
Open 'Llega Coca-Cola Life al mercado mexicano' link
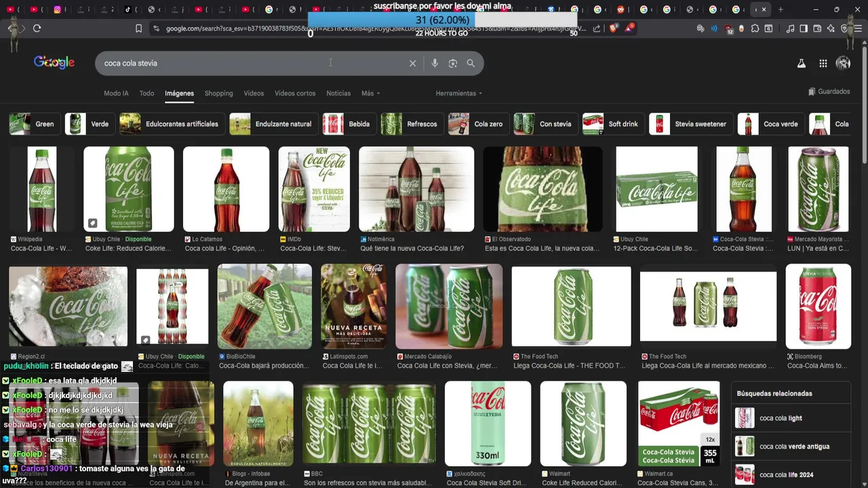point(707,366)
